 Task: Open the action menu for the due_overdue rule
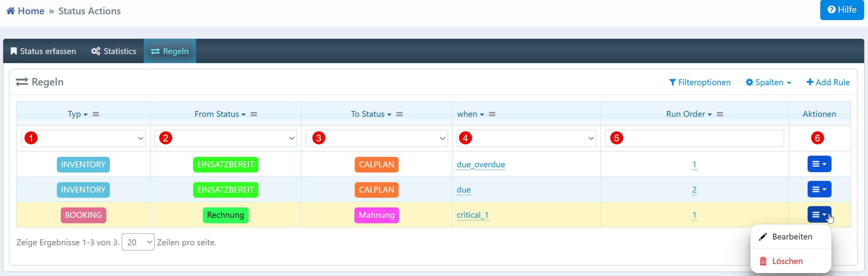pos(819,164)
